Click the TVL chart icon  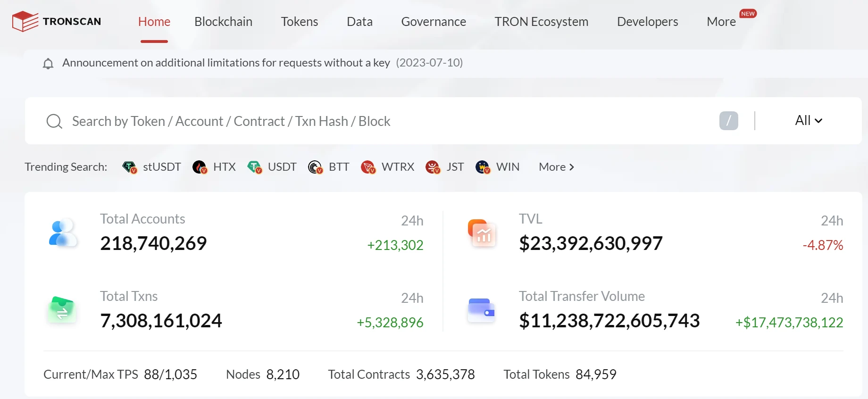[x=482, y=233]
